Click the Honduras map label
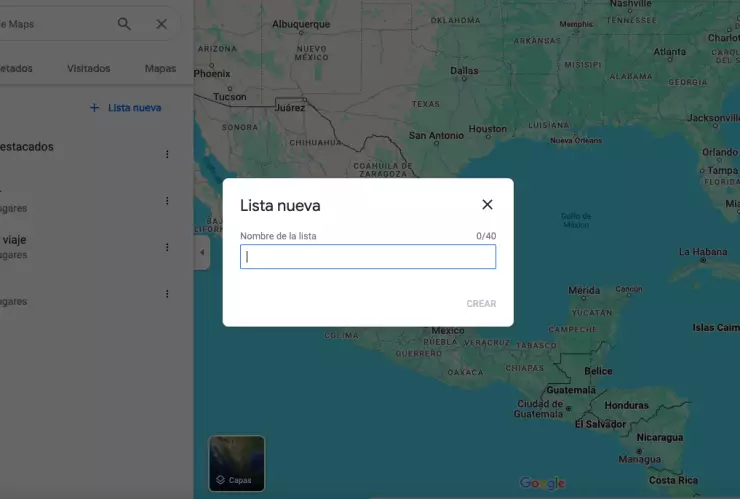Screen dimensions: 740x499 pos(626,405)
